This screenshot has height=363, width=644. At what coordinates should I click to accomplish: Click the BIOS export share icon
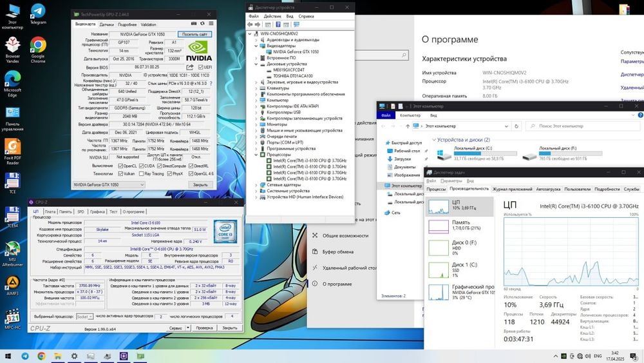[x=190, y=66]
